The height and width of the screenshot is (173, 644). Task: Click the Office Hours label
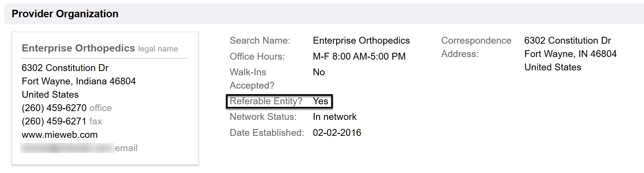pos(257,56)
